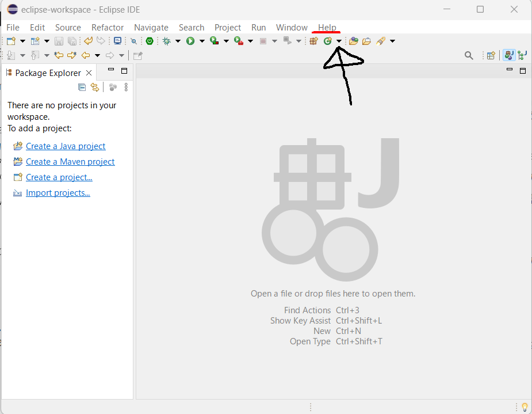Click the Coverage launch icon

pyautogui.click(x=214, y=41)
